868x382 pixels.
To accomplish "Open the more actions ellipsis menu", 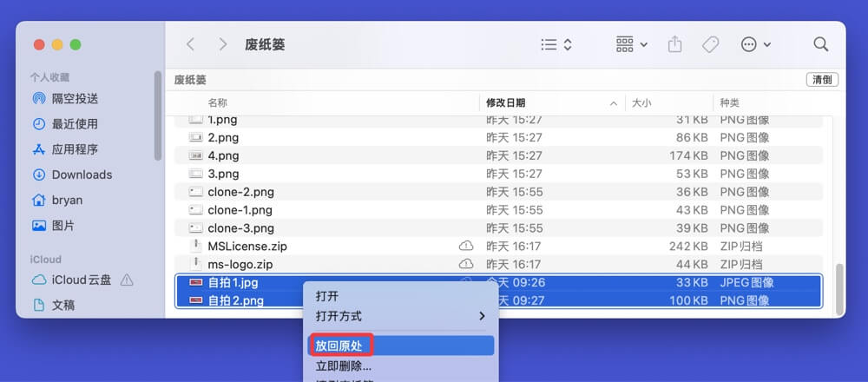I will (756, 45).
